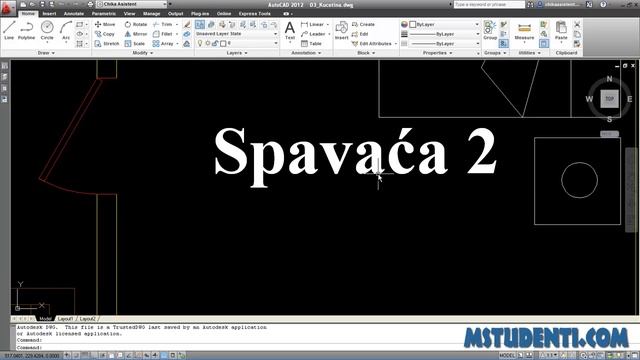Toggle layer lock padlock icon
Viewport: 640px width, 360px height.
tap(215, 43)
